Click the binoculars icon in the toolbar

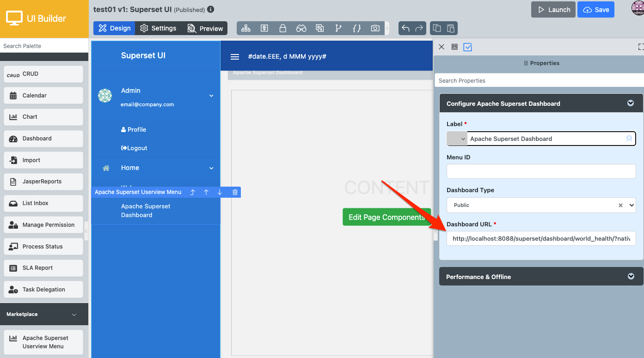(301, 28)
